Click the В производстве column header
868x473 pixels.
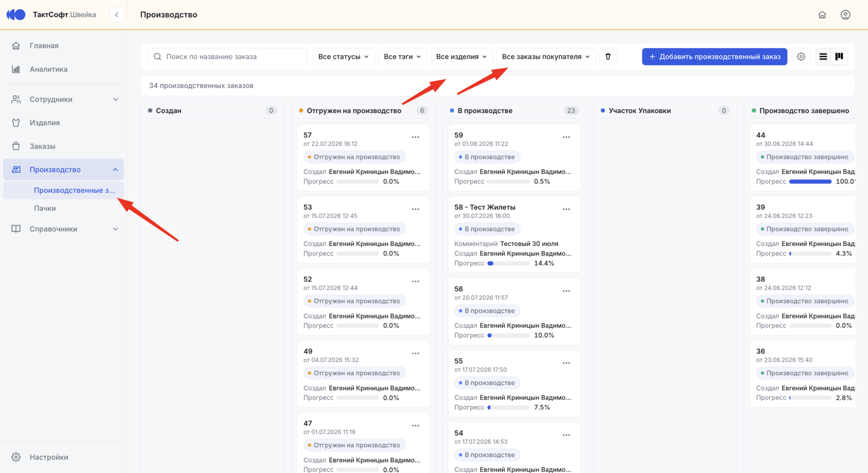(514, 111)
